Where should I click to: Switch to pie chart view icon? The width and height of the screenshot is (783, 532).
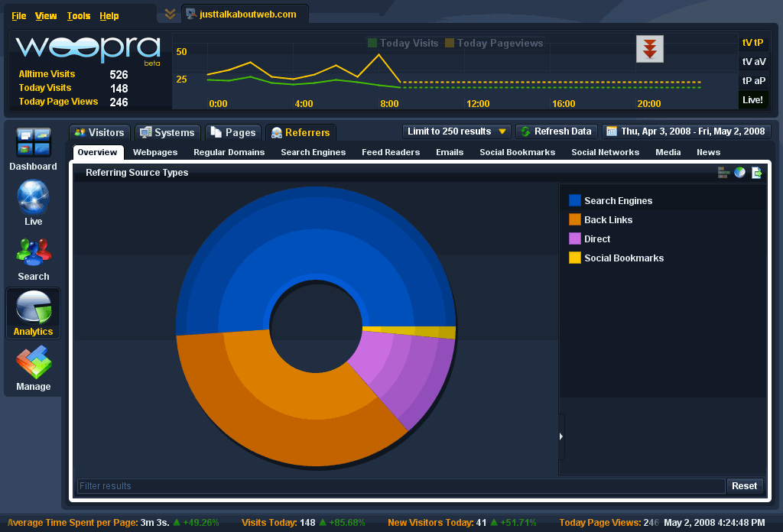click(x=739, y=173)
